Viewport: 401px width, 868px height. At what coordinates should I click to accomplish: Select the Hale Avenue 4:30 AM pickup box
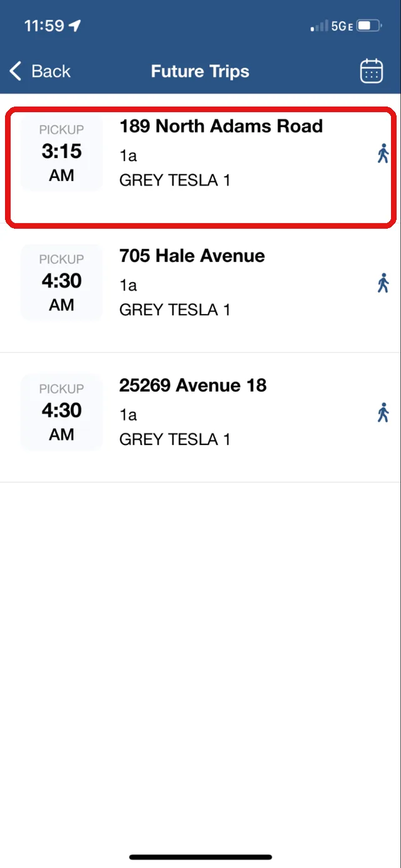(61, 283)
